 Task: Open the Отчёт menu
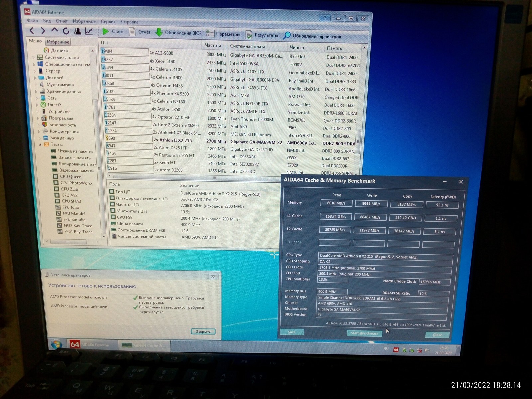coord(62,21)
